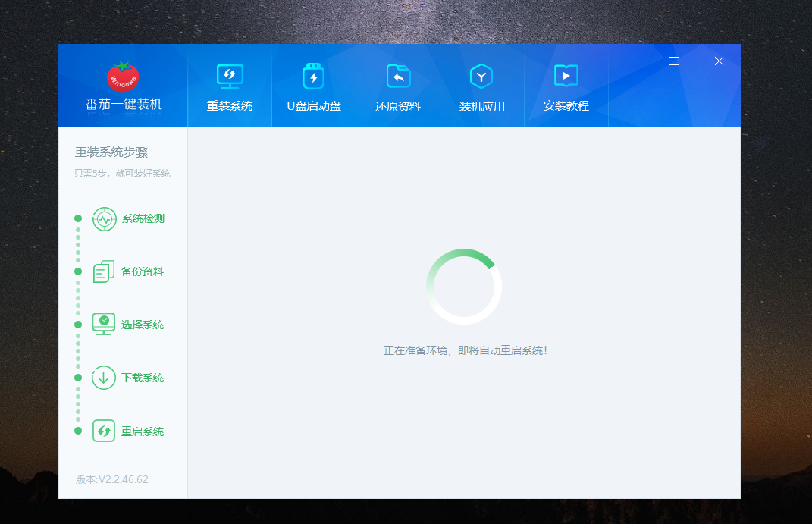Switch to the 还原资料 tab label

(x=398, y=107)
